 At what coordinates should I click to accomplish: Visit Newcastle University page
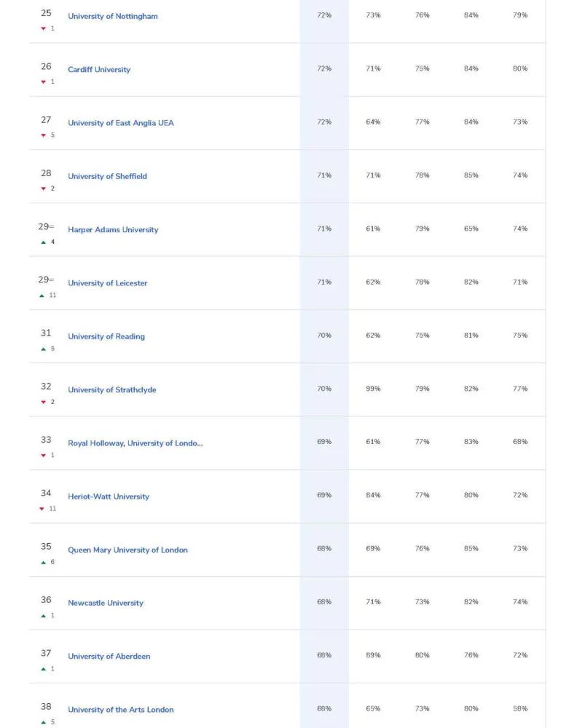[x=106, y=603]
